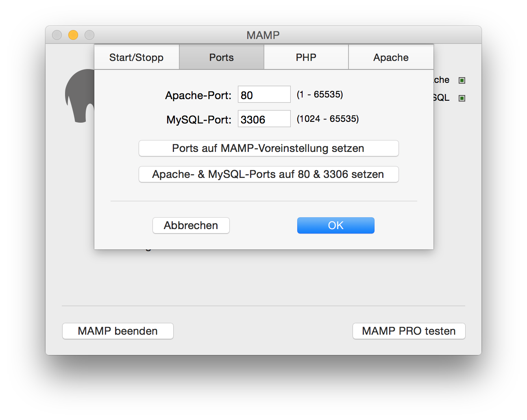This screenshot has height=420, width=527.
Task: Click Ports auf MAMP-Voreinstellung setzen
Action: 268,148
